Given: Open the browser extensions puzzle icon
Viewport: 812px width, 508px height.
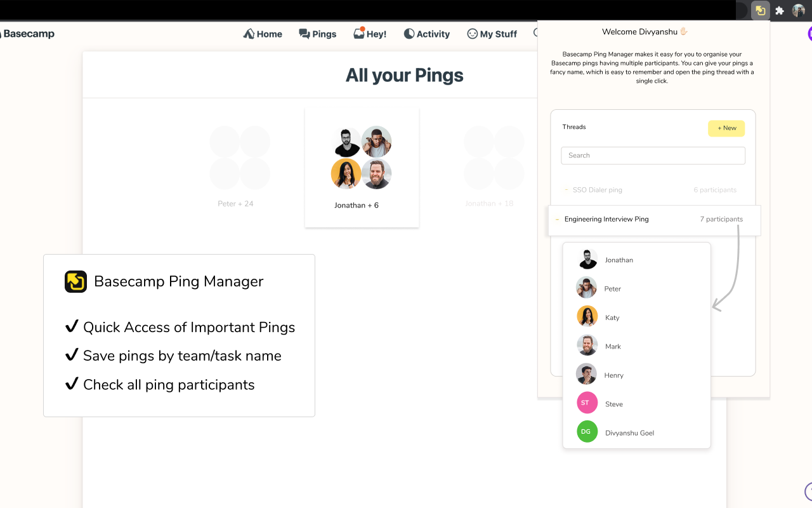Looking at the screenshot, I should [780, 10].
